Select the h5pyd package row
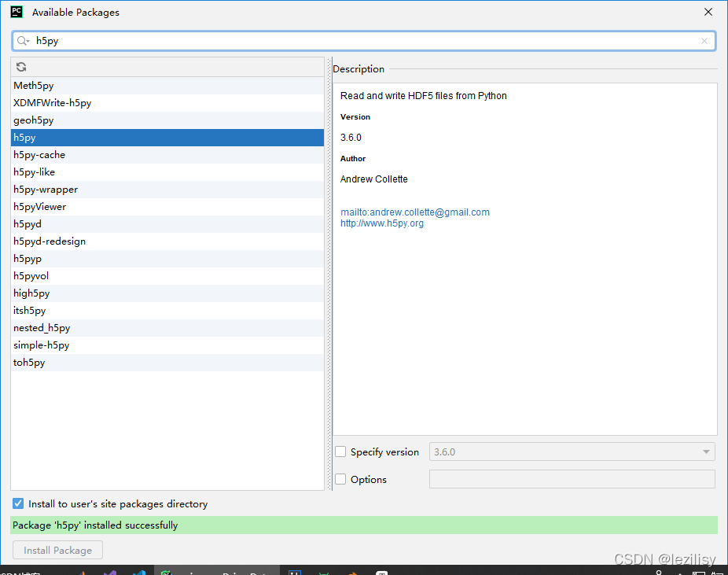The width and height of the screenshot is (728, 575). (x=167, y=224)
